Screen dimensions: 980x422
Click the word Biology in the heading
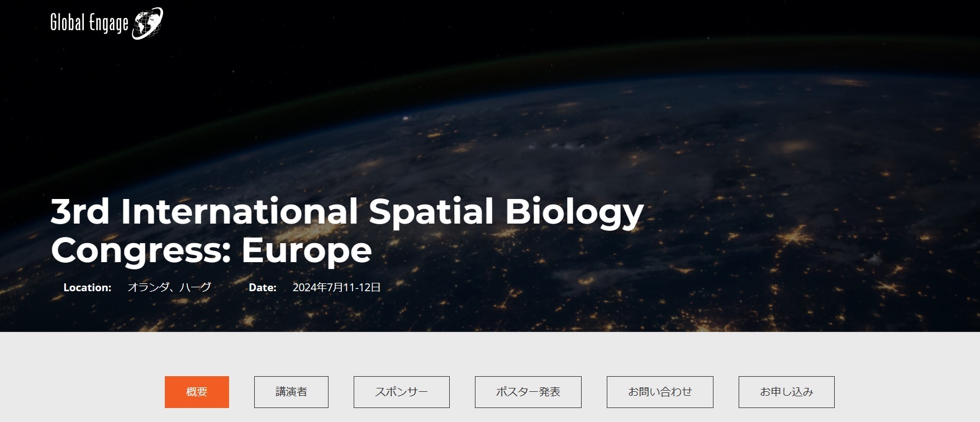click(574, 212)
